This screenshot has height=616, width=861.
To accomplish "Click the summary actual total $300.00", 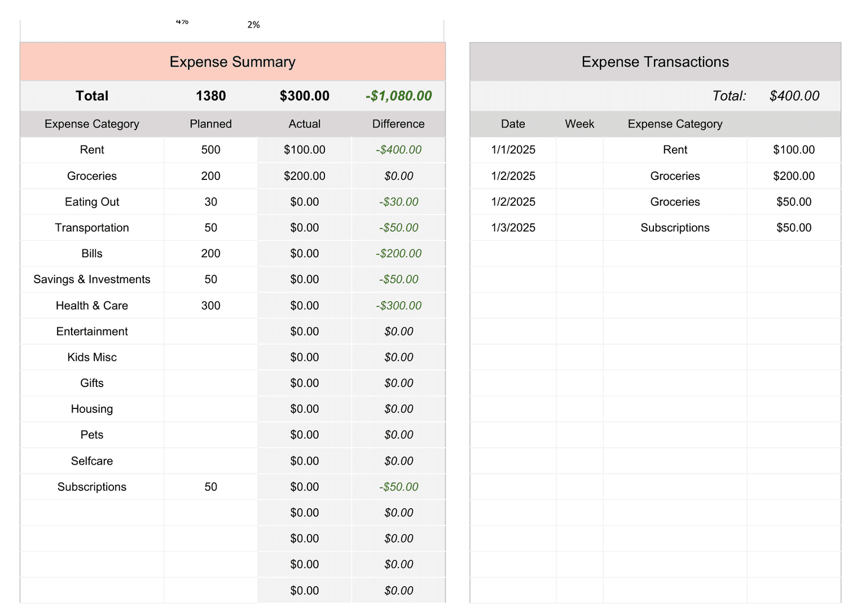I will coord(305,96).
